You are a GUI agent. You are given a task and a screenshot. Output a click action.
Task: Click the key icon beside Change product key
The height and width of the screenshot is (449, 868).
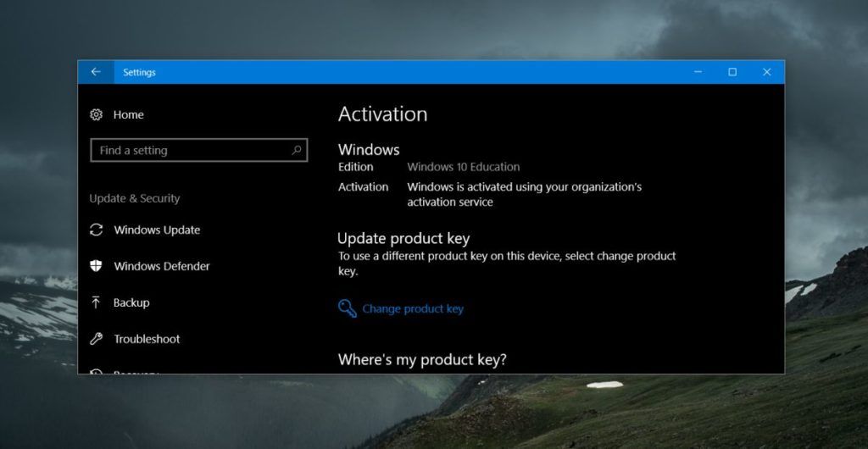348,308
